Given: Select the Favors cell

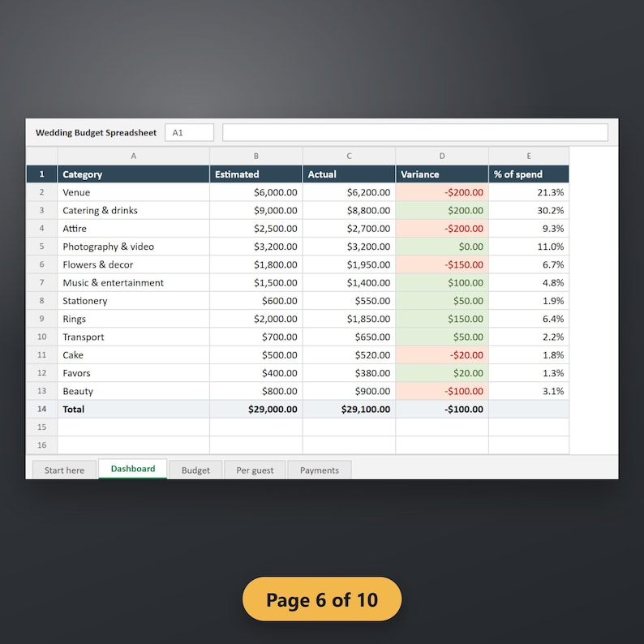Looking at the screenshot, I should pyautogui.click(x=134, y=373).
